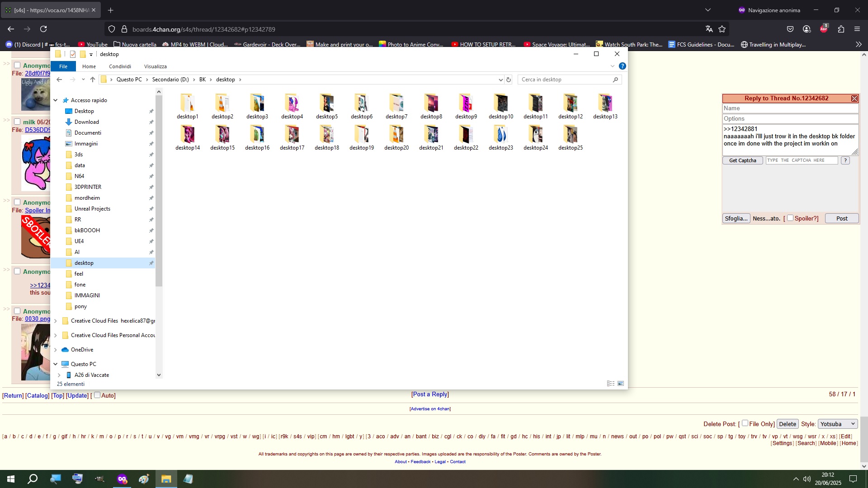Open a new browser tab
This screenshot has height=488, width=868.
point(111,10)
